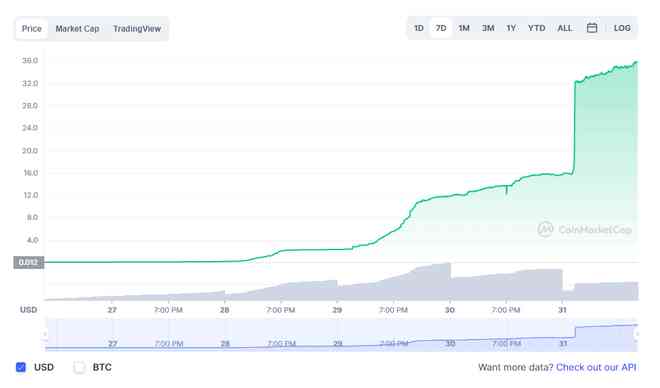Follow the Check out our API link
This screenshot has height=388, width=660.
[596, 367]
